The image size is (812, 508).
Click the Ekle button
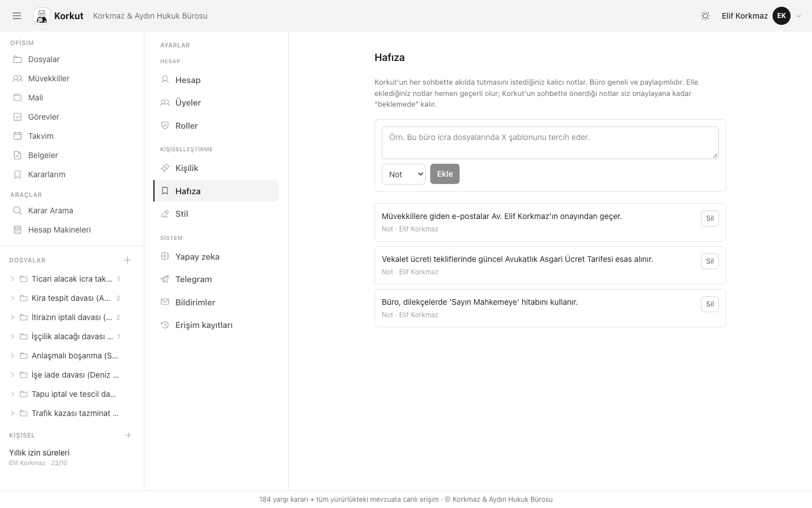click(445, 174)
